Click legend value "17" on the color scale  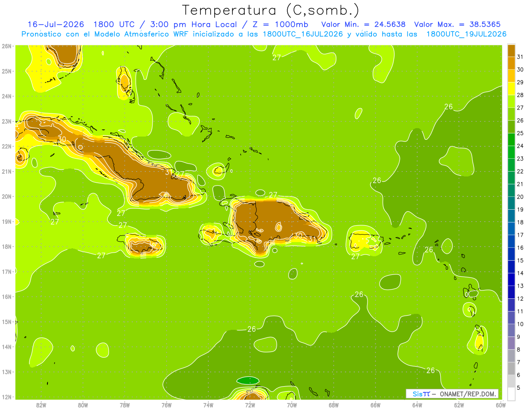520,235
